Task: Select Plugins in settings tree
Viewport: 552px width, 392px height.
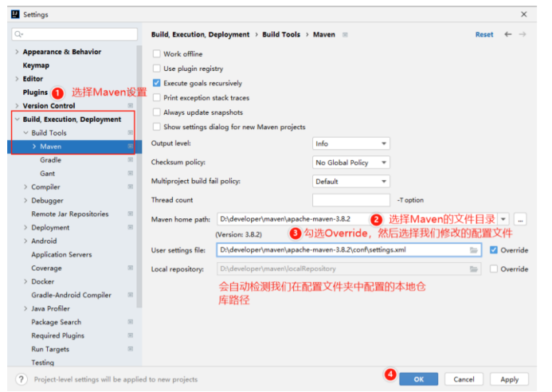Action: 35,92
